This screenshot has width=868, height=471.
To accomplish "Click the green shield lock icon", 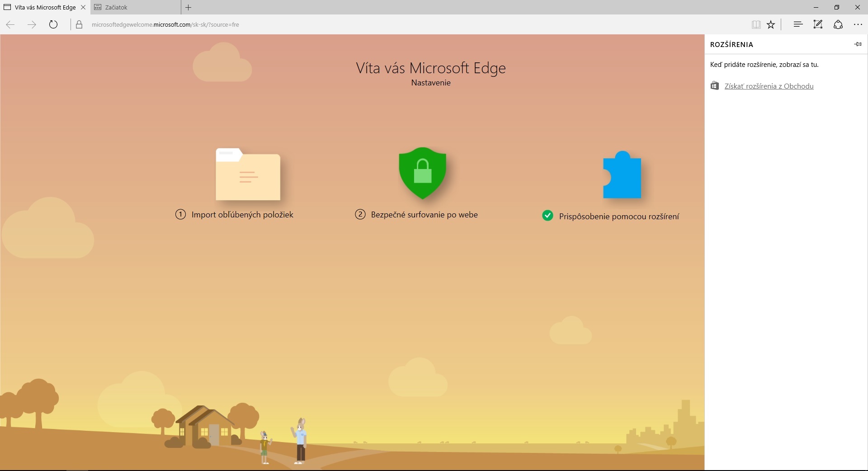I will [x=423, y=173].
